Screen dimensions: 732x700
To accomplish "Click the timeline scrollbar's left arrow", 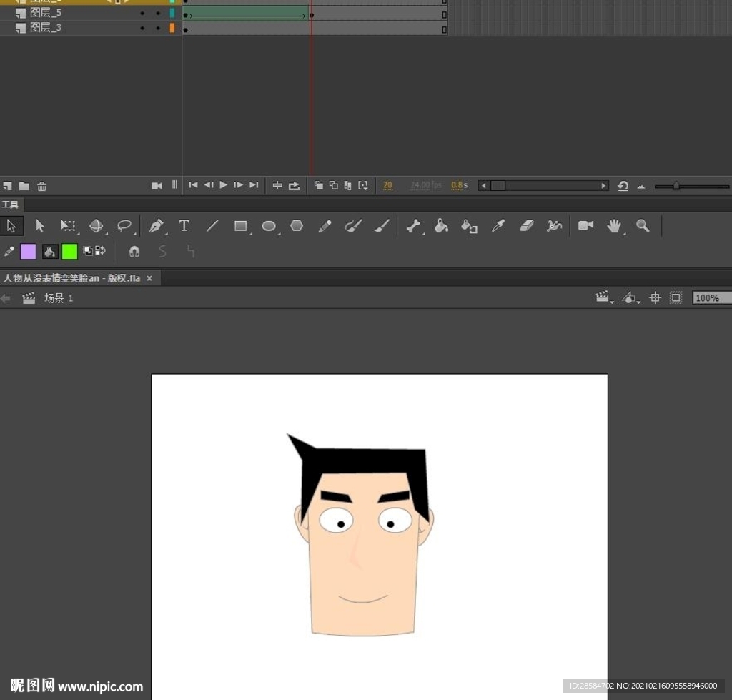I will [x=484, y=186].
